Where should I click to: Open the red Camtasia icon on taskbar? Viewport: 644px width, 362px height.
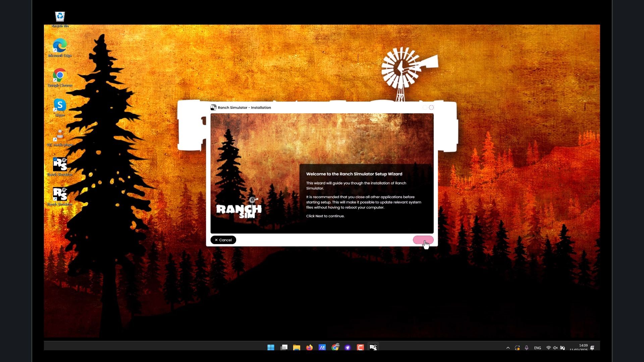click(360, 348)
